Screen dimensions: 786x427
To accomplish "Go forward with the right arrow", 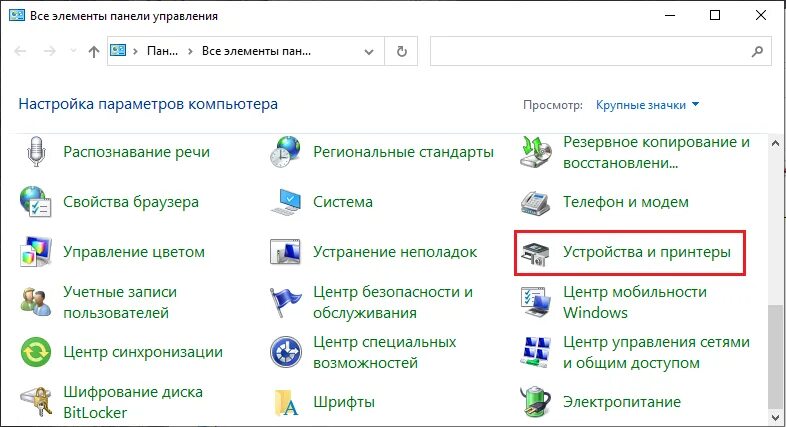I will [49, 51].
